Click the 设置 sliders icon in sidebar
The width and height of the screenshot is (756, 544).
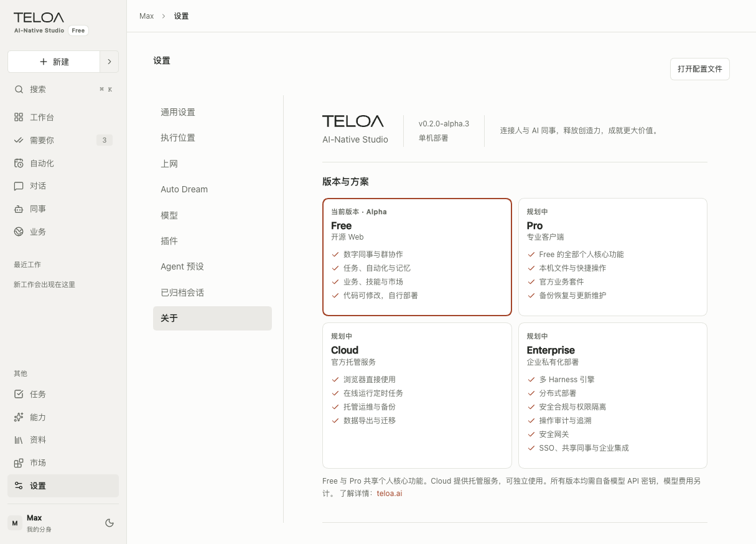19,486
